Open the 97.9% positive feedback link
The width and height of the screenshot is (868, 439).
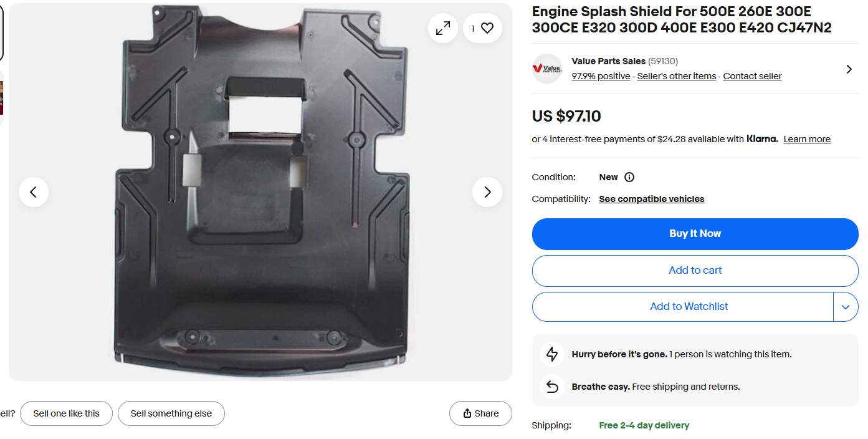[601, 76]
